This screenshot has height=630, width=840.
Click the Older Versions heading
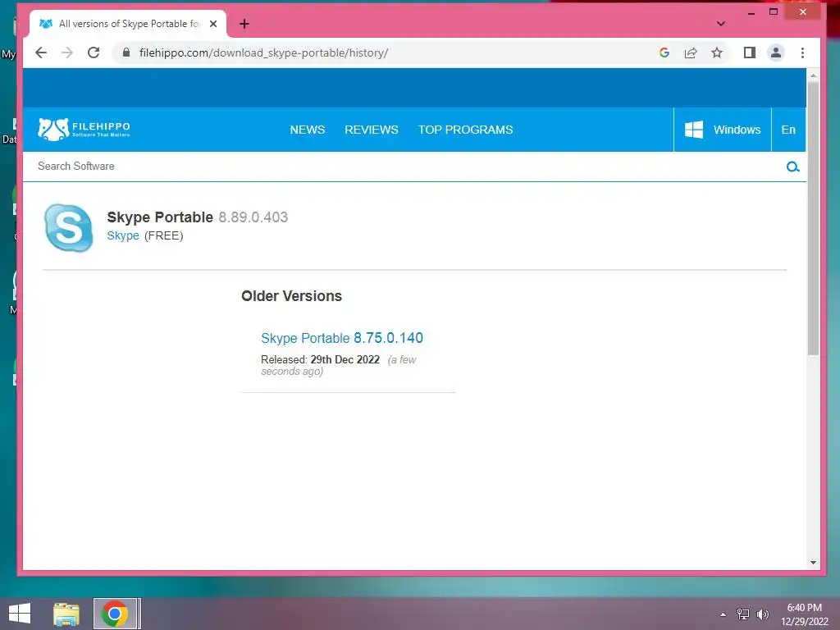click(x=291, y=296)
